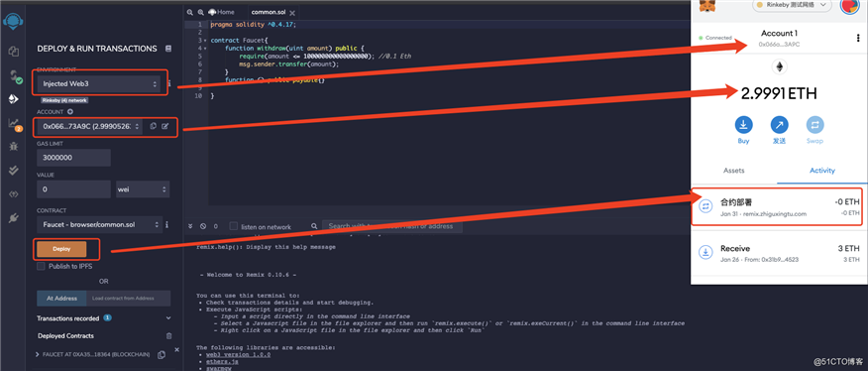Open the Debugger bug icon
Viewport: 868px width, 371px height.
pos(13,147)
